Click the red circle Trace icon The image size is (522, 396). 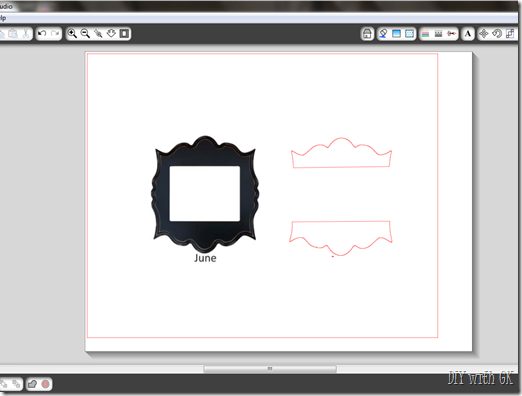click(x=46, y=384)
